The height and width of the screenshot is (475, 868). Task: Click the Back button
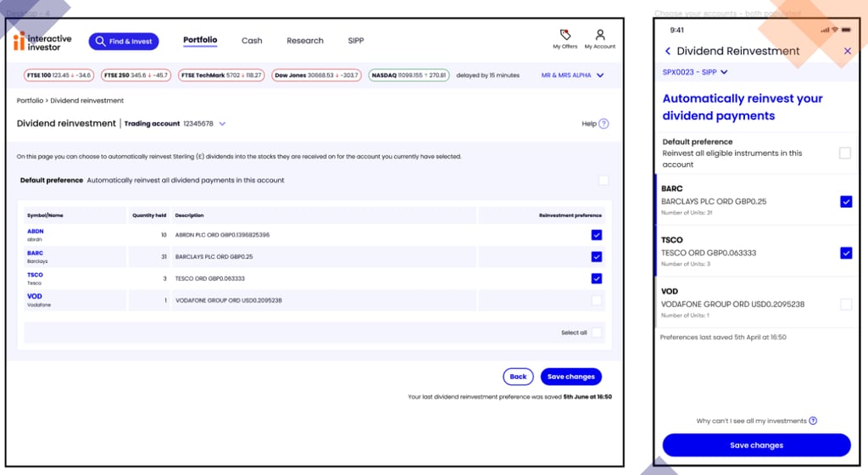coord(518,377)
